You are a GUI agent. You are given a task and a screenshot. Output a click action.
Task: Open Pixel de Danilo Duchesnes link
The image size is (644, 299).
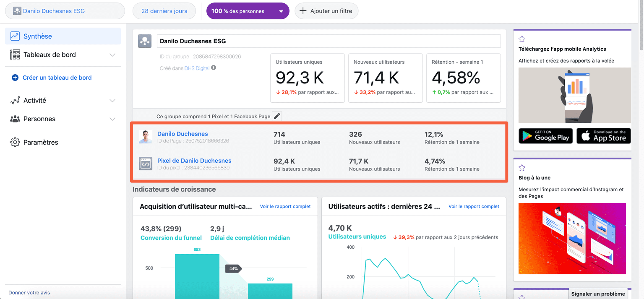pos(194,161)
